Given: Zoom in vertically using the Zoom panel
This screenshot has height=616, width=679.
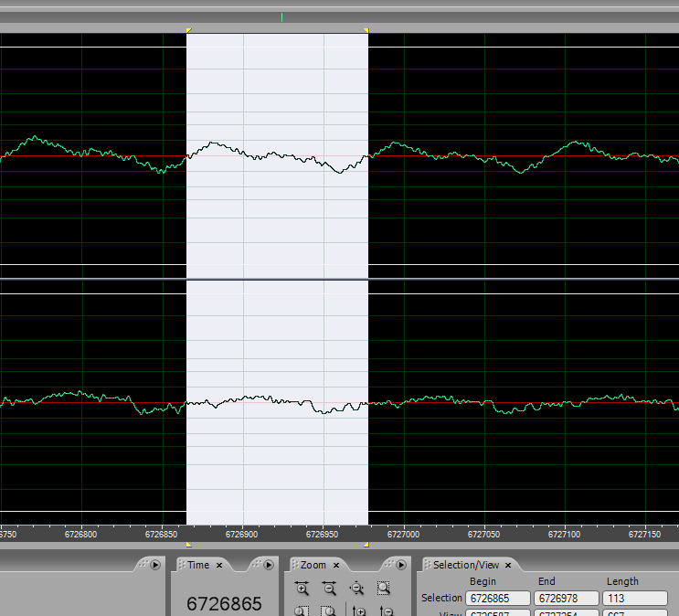Looking at the screenshot, I should pos(359,611).
